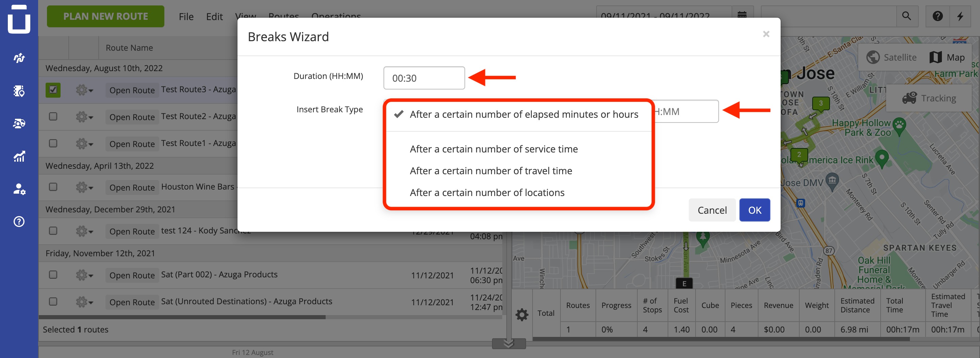
Task: Check the Houston Wine Bars route checkbox
Action: (53, 187)
